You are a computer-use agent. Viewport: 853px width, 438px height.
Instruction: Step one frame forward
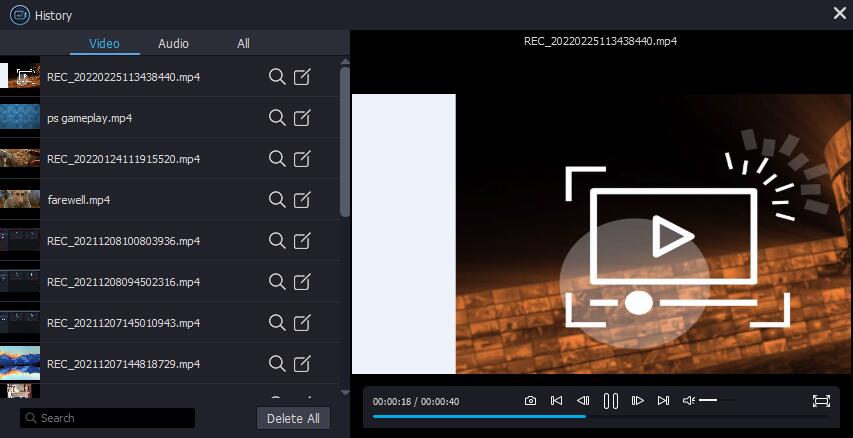click(x=638, y=401)
